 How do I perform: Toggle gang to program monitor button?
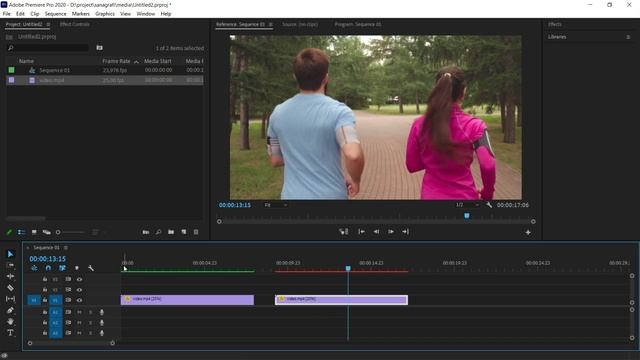[344, 231]
